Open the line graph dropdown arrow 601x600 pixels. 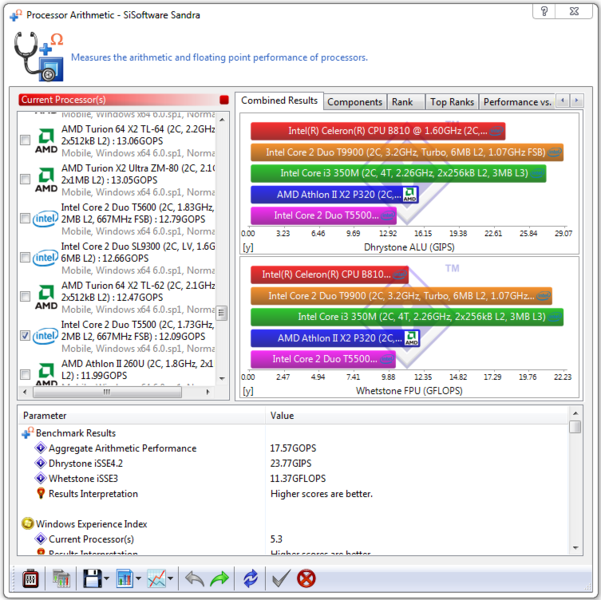pos(171,579)
